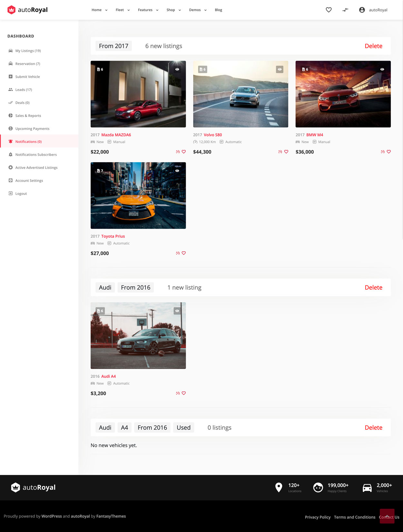Screen dimensions: 403x532
Task: Favorite the BMW M4 with heart icon
Action: (x=389, y=152)
